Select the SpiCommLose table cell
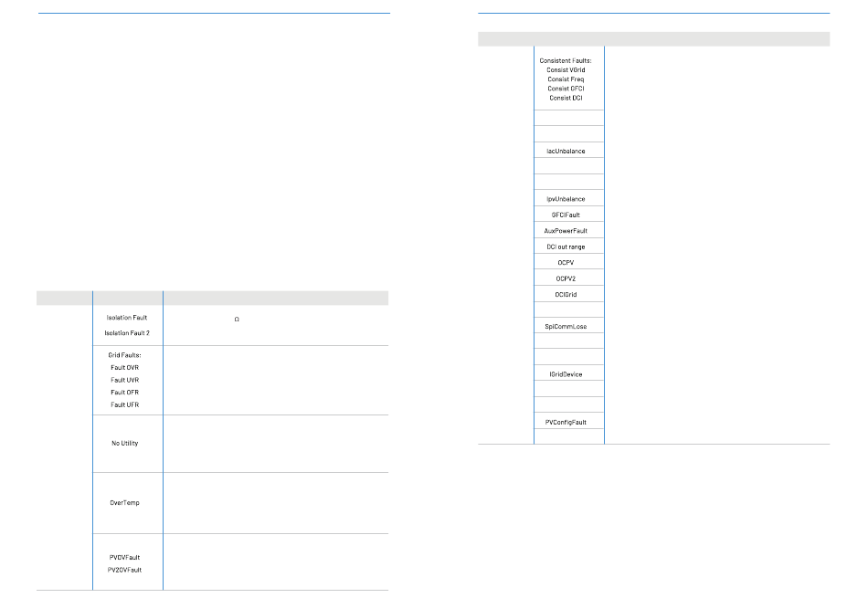 tap(567, 326)
